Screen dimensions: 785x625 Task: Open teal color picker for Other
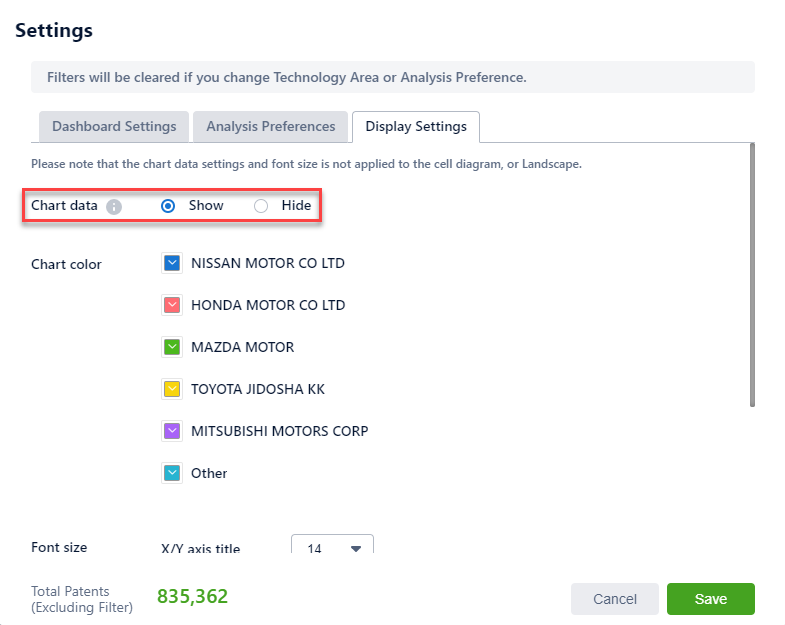tap(171, 473)
